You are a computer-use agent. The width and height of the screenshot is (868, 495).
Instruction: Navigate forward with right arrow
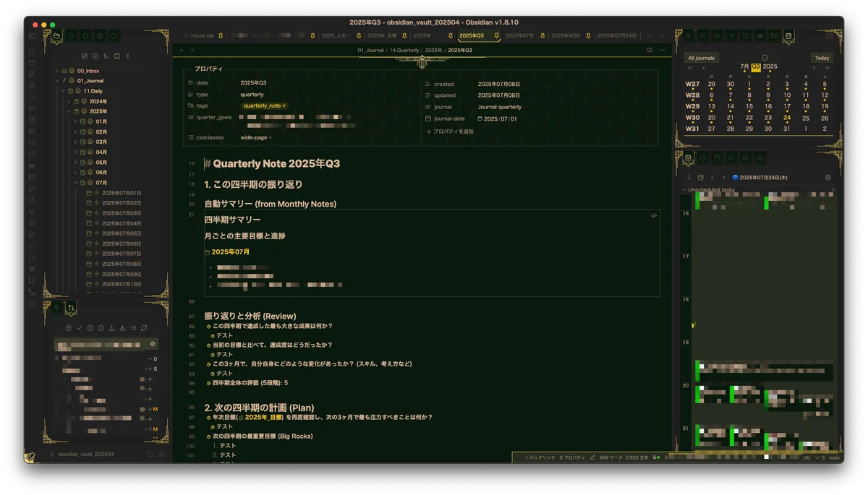[192, 50]
